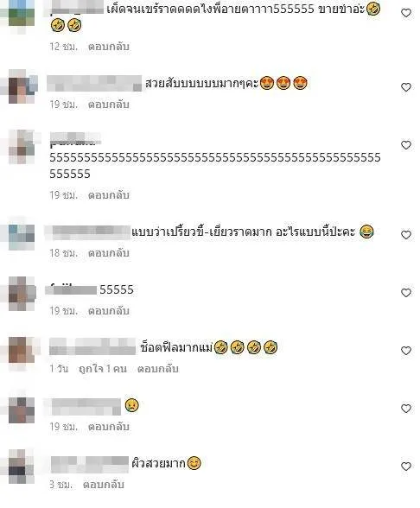Heart the short 55555 comment

click(x=406, y=293)
